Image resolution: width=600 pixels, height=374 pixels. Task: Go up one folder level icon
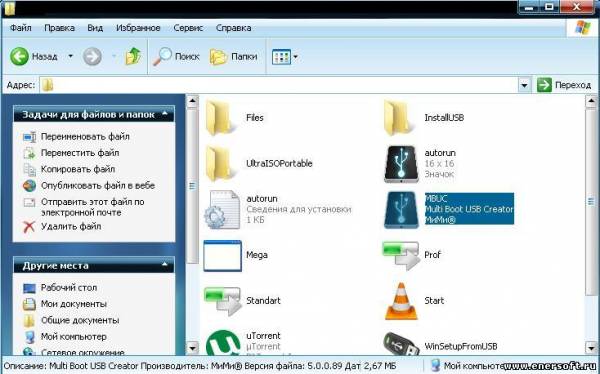133,57
